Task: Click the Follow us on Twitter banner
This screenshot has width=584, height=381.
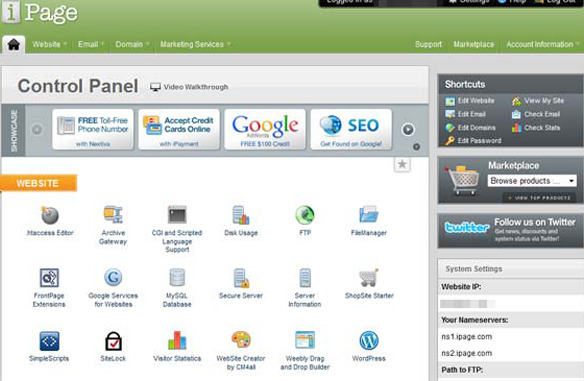Action: coord(510,231)
